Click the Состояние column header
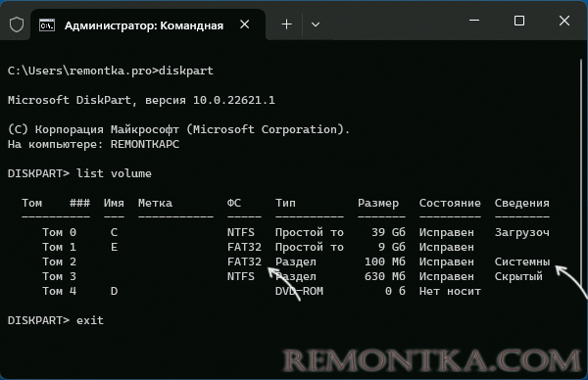Viewport: 588px width, 380px height. click(450, 203)
